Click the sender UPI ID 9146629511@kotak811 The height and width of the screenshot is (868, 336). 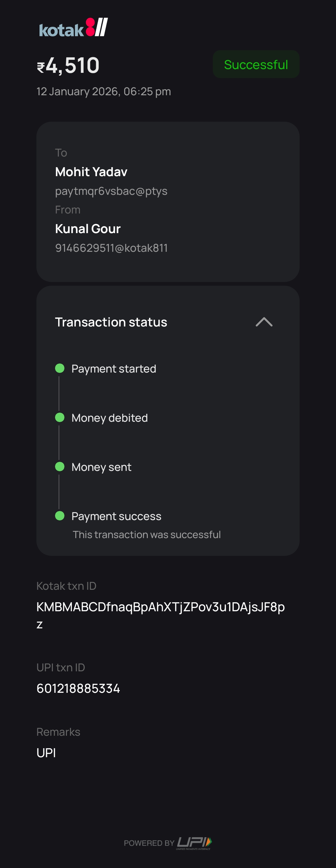point(111,248)
